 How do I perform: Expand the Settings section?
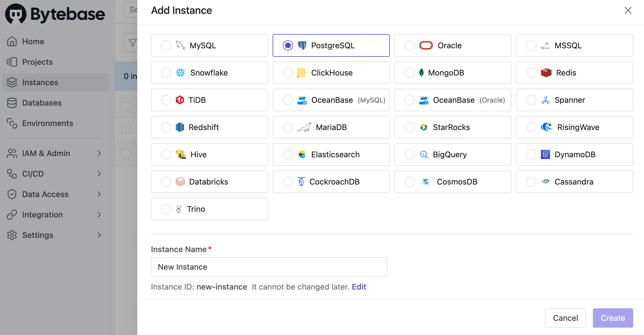[37, 235]
